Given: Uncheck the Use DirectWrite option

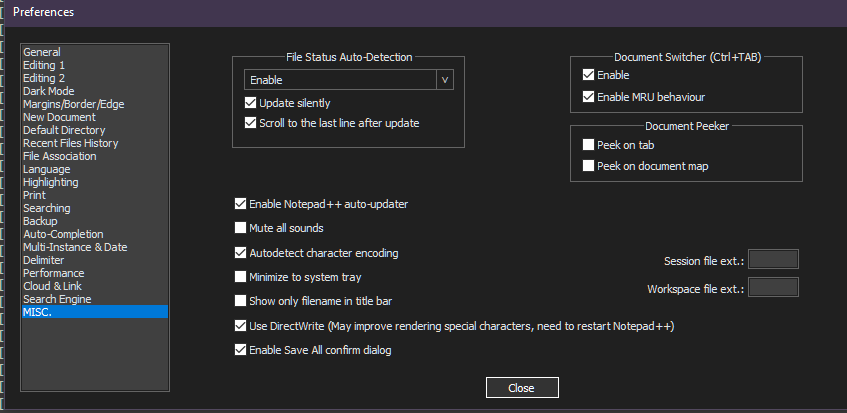Looking at the screenshot, I should tap(240, 326).
